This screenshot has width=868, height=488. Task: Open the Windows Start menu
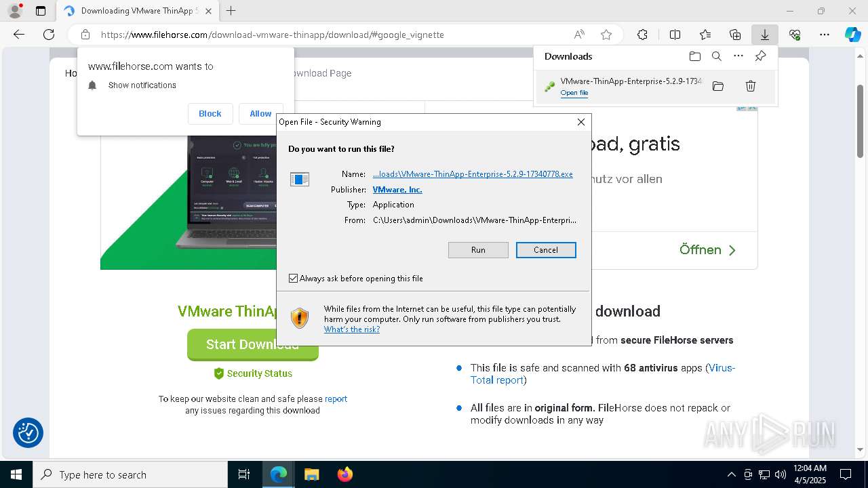tap(16, 474)
